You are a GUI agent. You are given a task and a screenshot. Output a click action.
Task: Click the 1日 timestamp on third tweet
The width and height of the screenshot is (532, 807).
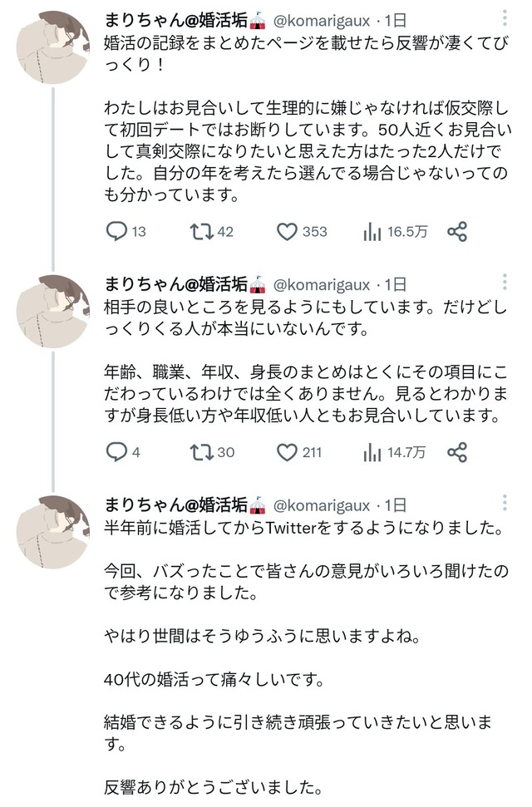pos(396,504)
